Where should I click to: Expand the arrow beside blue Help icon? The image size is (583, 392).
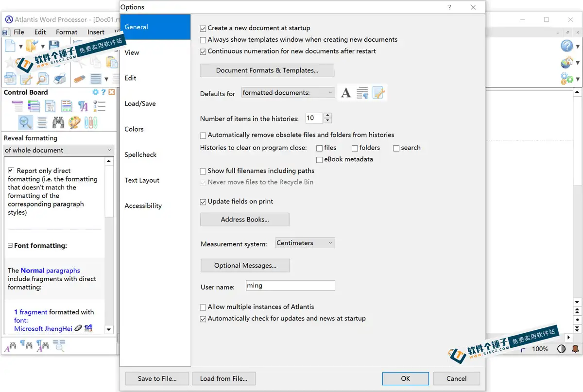(578, 47)
